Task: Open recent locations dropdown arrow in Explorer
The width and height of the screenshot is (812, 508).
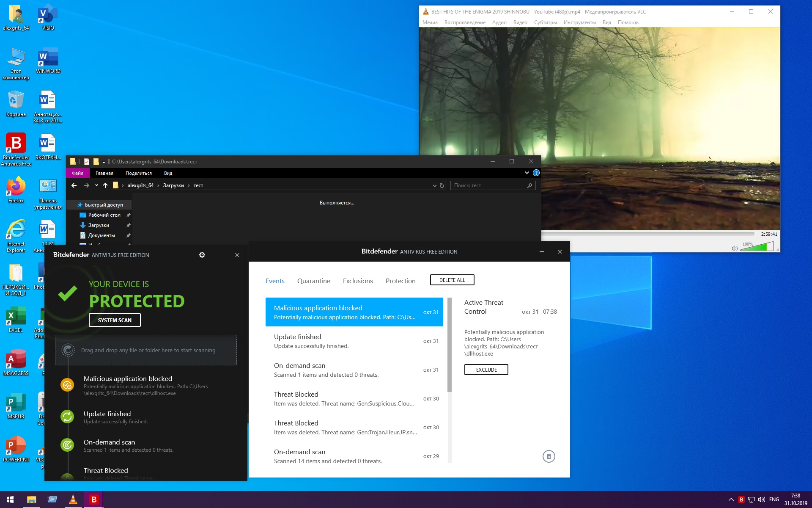Action: click(96, 185)
